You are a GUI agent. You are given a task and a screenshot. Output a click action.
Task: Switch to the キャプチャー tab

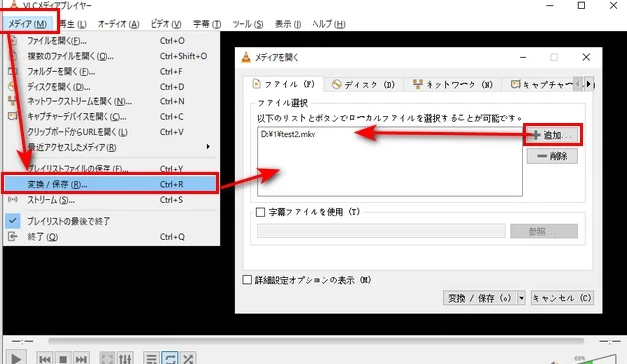coord(538,85)
